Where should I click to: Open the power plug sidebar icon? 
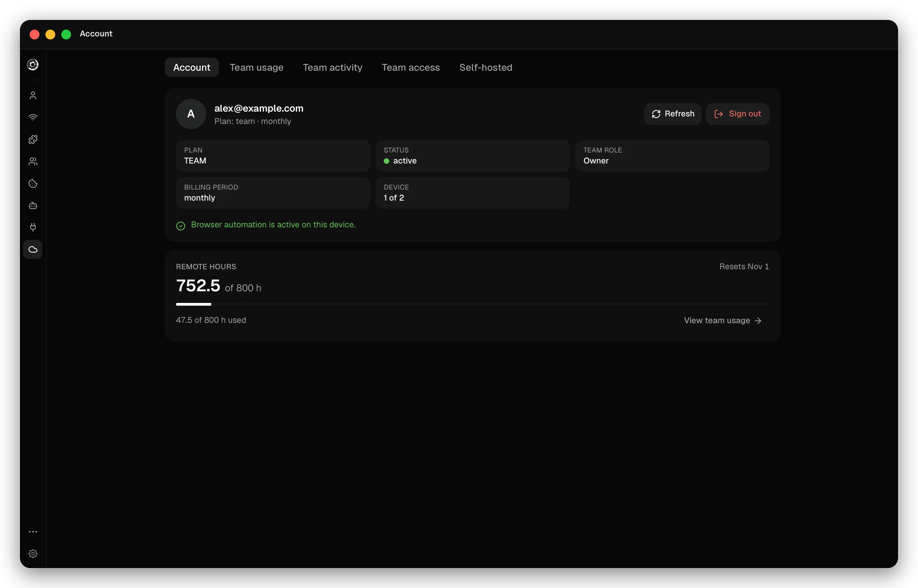[x=33, y=228]
